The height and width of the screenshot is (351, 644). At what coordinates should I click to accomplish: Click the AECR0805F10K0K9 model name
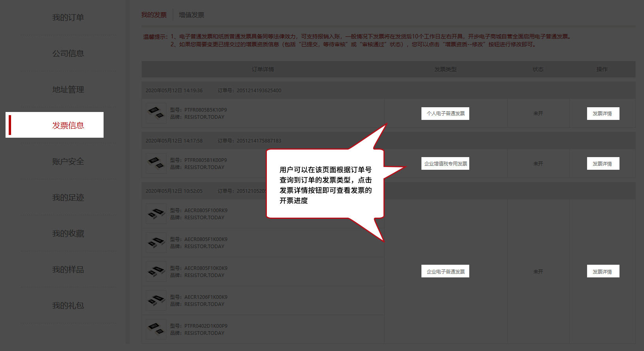tap(206, 268)
